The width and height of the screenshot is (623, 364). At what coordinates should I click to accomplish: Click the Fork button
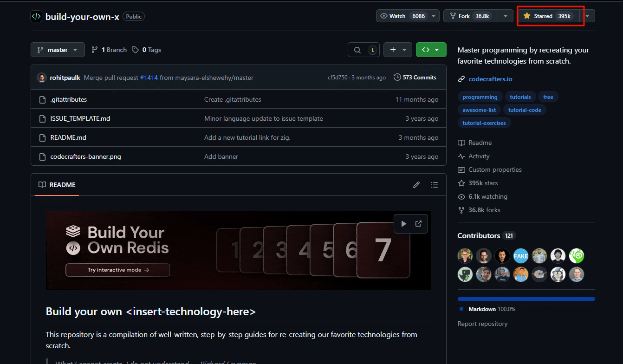point(470,16)
